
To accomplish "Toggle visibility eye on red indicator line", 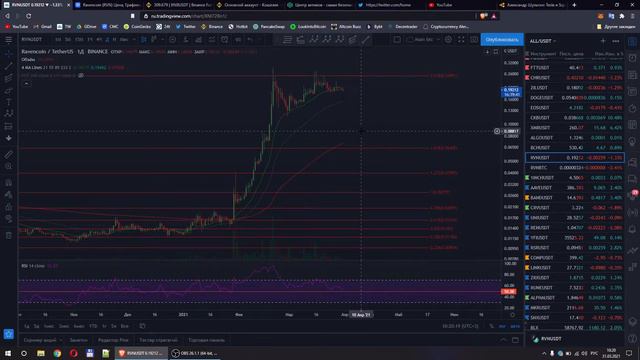I will point(81,76).
